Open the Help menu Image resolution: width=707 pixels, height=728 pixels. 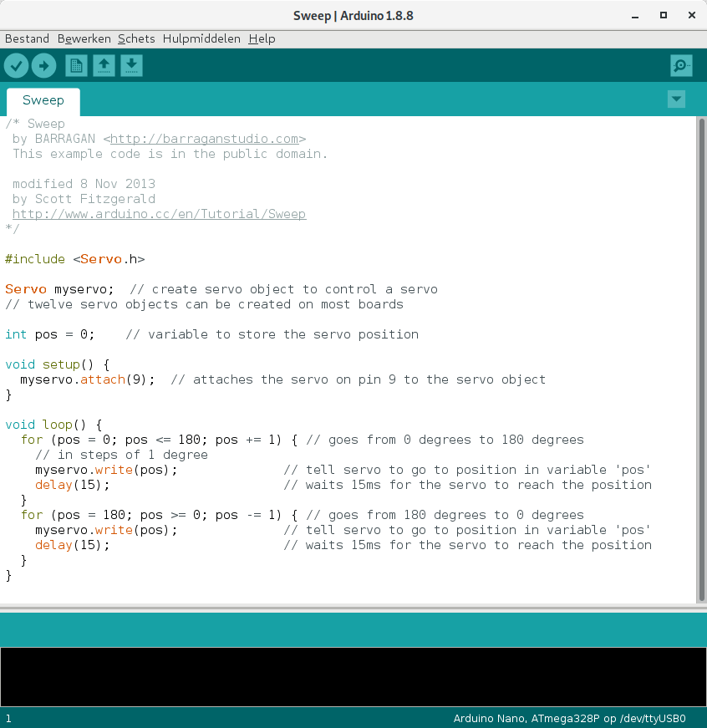click(x=262, y=38)
